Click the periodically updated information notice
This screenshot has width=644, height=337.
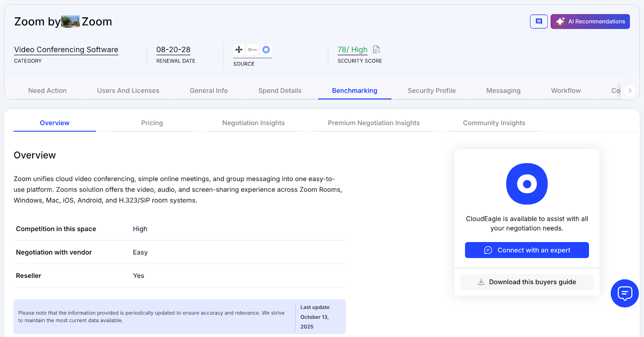point(151,316)
